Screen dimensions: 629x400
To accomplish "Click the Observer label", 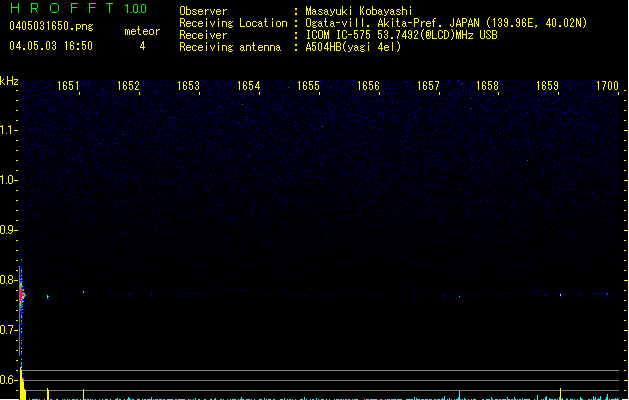I will coord(203,11).
